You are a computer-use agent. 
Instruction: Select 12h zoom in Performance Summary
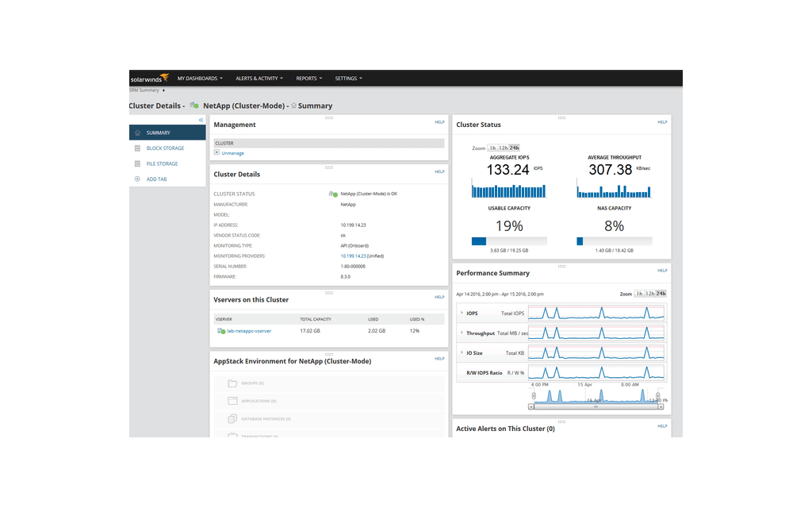click(649, 293)
